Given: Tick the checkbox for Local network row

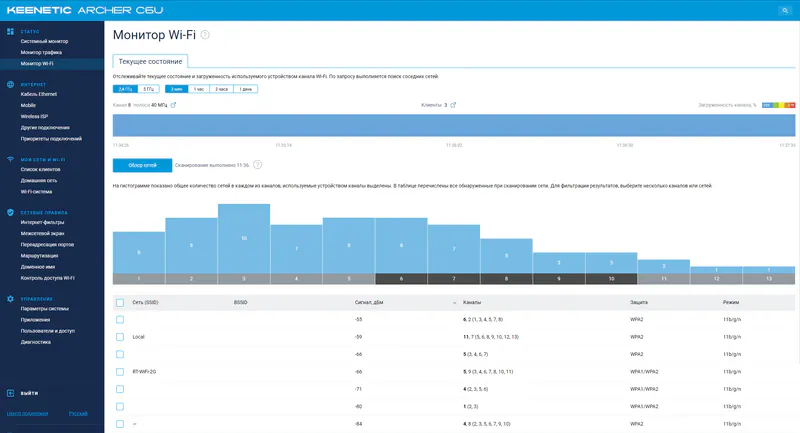Looking at the screenshot, I should tap(120, 337).
